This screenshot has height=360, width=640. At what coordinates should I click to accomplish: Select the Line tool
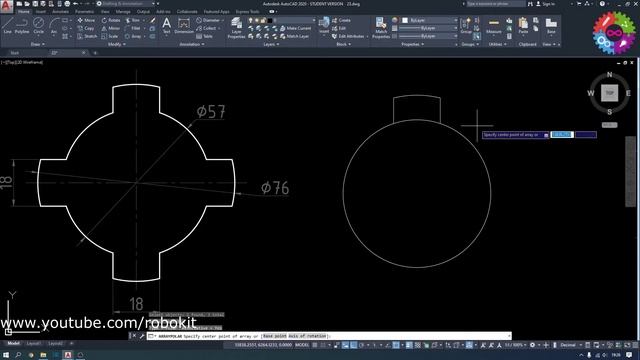pos(8,25)
